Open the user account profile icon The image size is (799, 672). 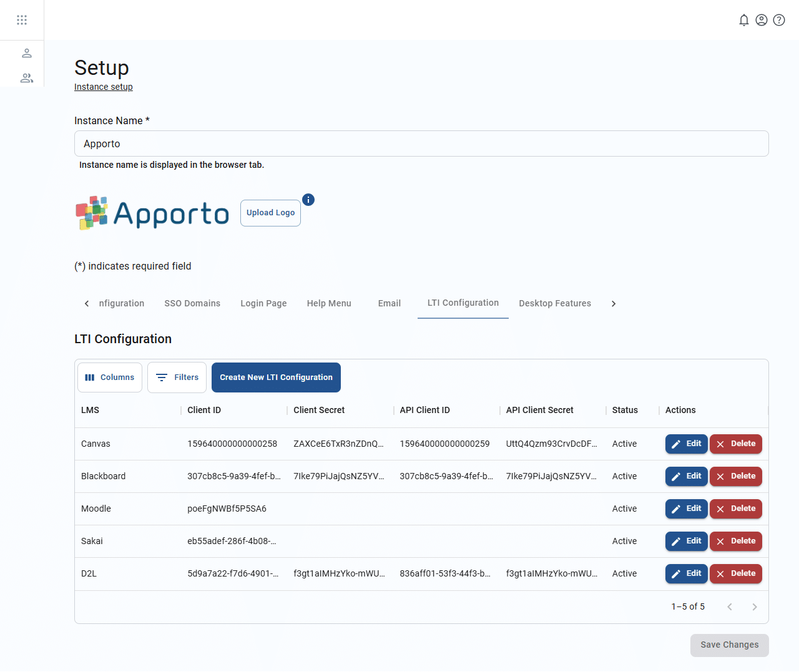click(x=761, y=20)
